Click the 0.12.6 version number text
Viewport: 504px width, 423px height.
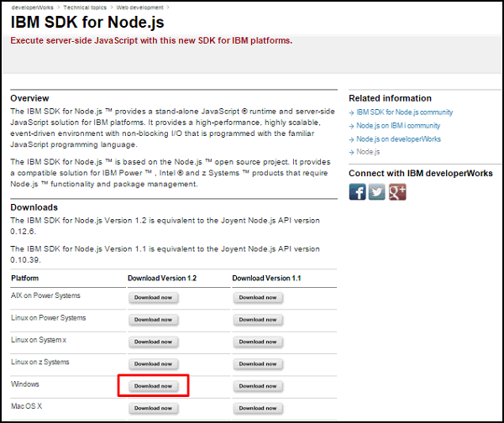pyautogui.click(x=23, y=232)
